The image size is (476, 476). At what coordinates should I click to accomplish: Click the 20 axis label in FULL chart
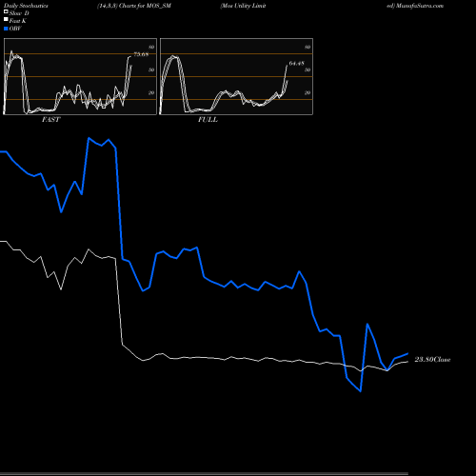point(307,92)
